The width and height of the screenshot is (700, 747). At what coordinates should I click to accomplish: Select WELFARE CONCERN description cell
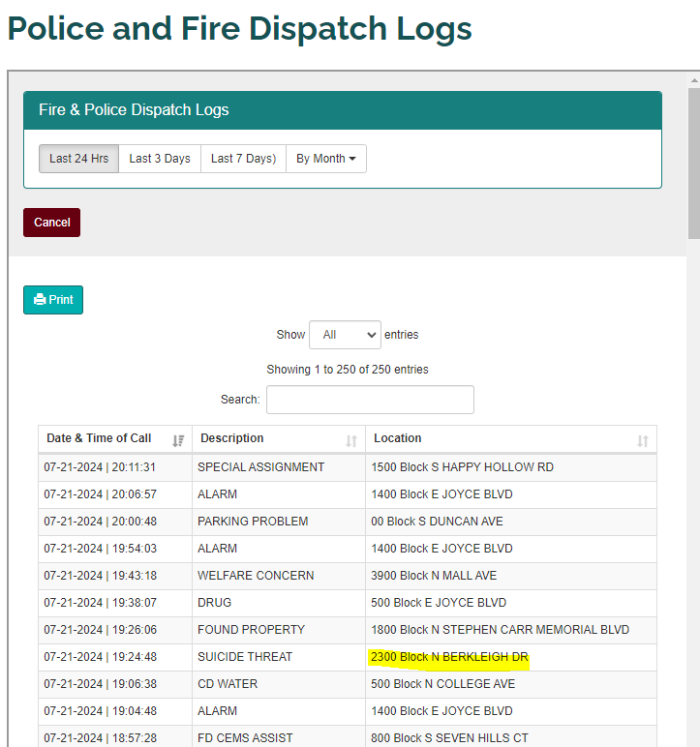click(279, 576)
